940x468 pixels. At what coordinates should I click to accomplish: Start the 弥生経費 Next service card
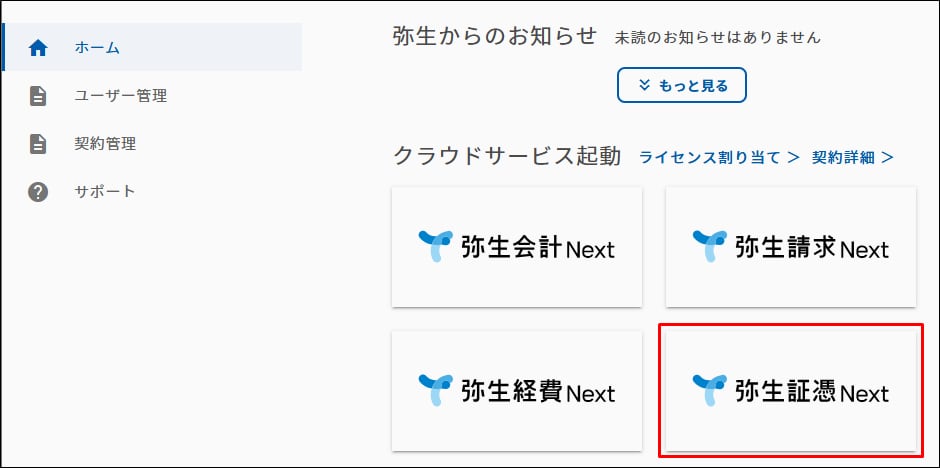click(517, 391)
